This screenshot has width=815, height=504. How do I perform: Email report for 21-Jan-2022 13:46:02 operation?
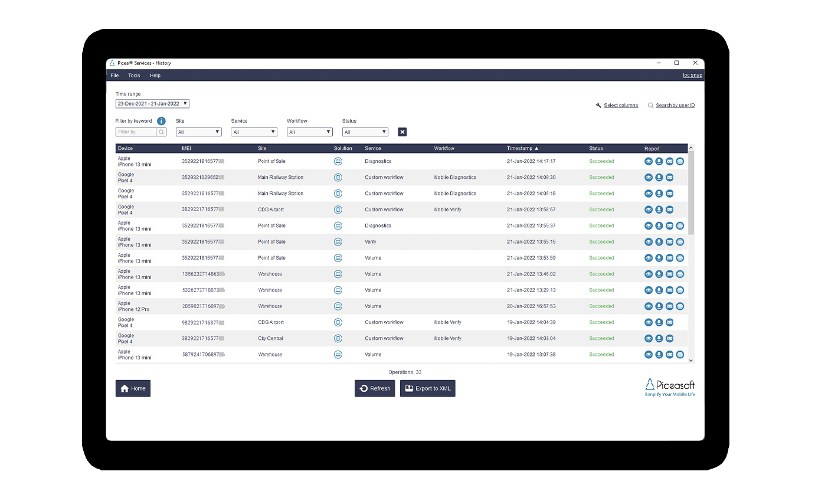click(x=670, y=274)
